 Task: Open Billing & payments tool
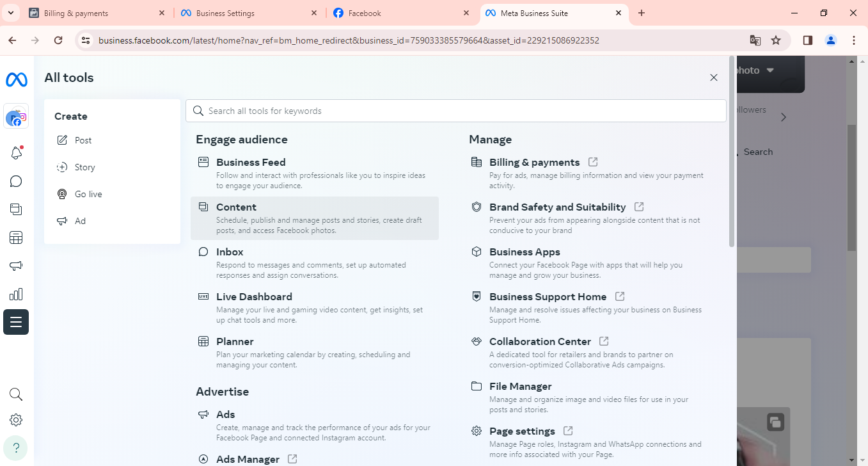[588, 173]
